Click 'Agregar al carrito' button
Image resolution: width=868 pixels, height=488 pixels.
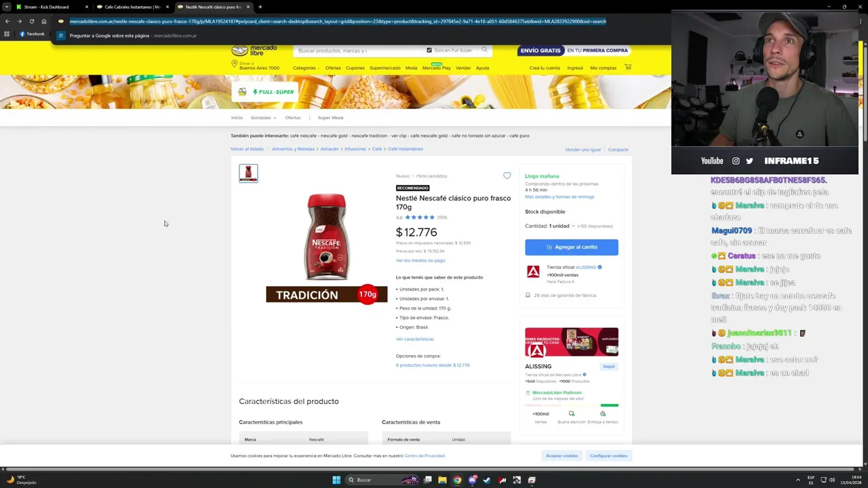pos(572,247)
